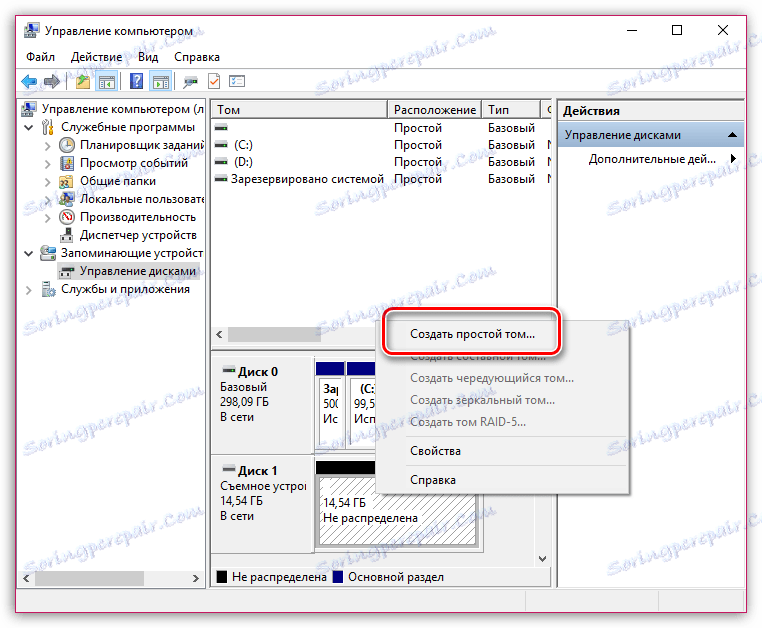The image size is (762, 628).
Task: Expand the Общие папки node
Action: click(48, 182)
